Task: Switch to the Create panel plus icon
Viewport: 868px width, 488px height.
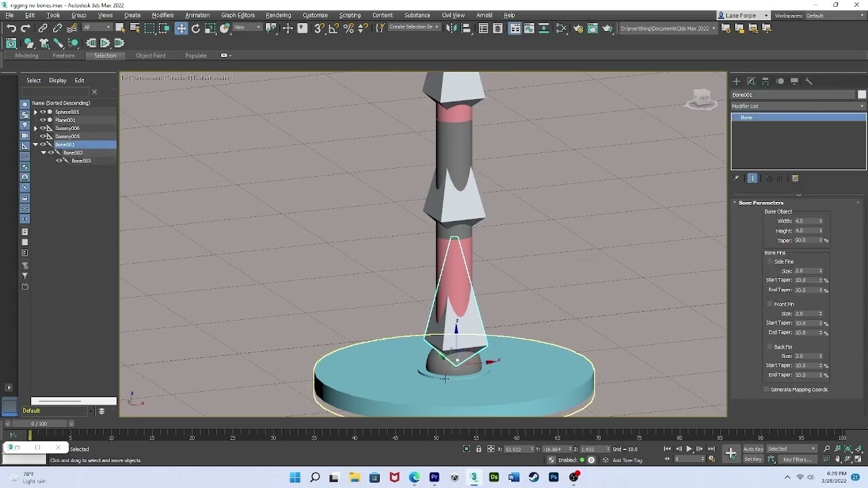Action: (736, 81)
